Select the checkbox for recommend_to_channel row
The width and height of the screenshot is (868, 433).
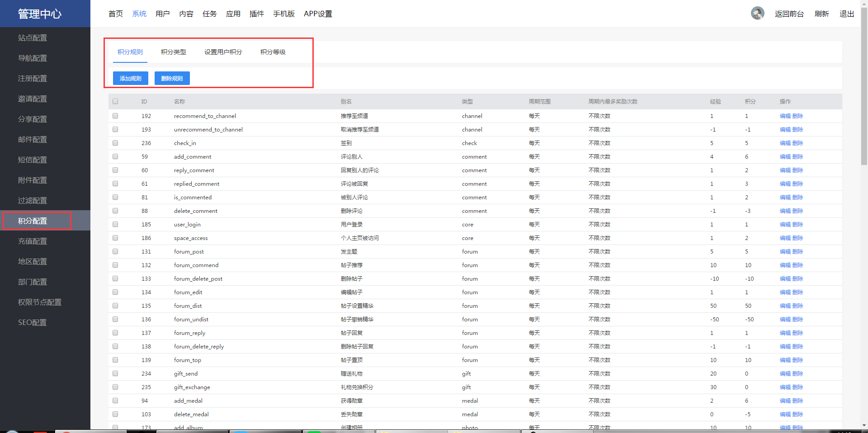[115, 116]
